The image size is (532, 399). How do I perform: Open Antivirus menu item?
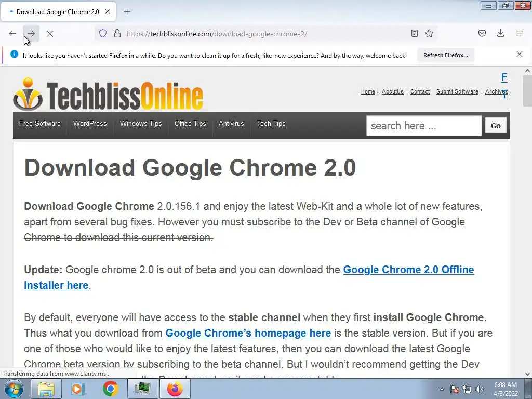tap(231, 124)
